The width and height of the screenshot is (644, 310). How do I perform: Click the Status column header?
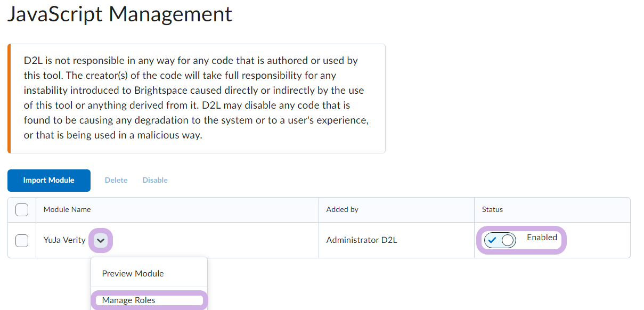pyautogui.click(x=493, y=210)
